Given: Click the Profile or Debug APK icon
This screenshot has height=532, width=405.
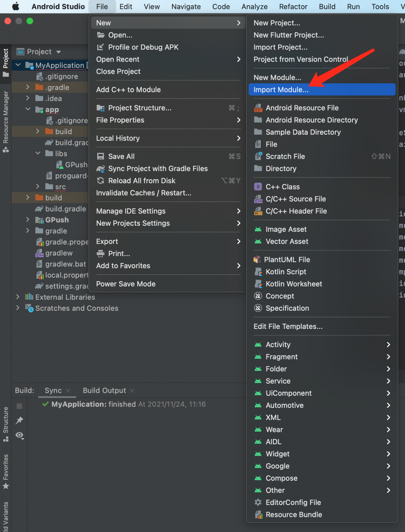Looking at the screenshot, I should click(x=100, y=47).
